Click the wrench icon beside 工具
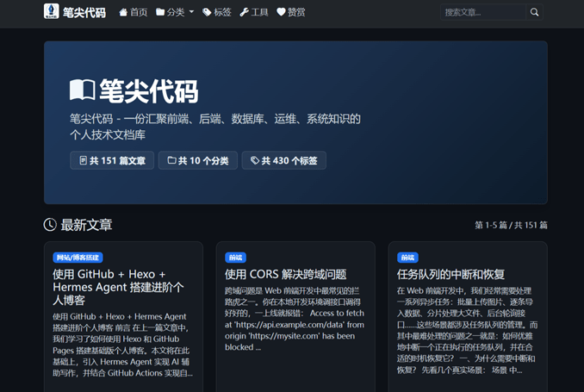This screenshot has height=392, width=584. [x=245, y=12]
